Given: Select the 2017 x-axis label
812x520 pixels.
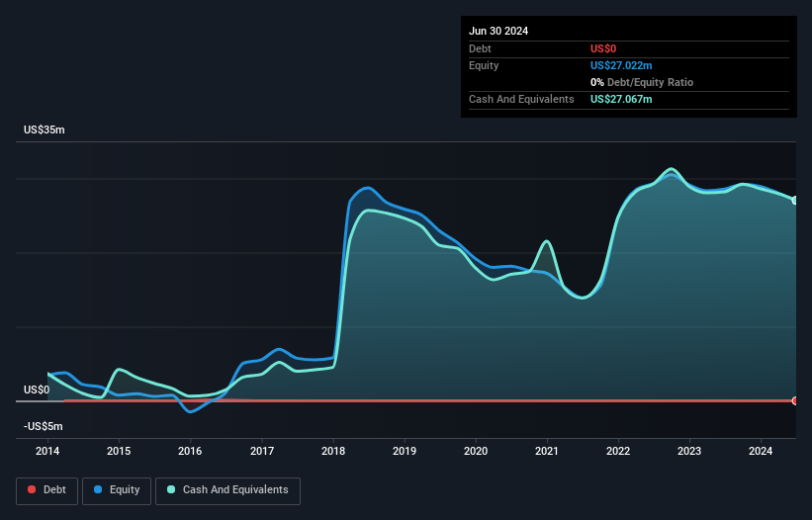Looking at the screenshot, I should (x=262, y=451).
